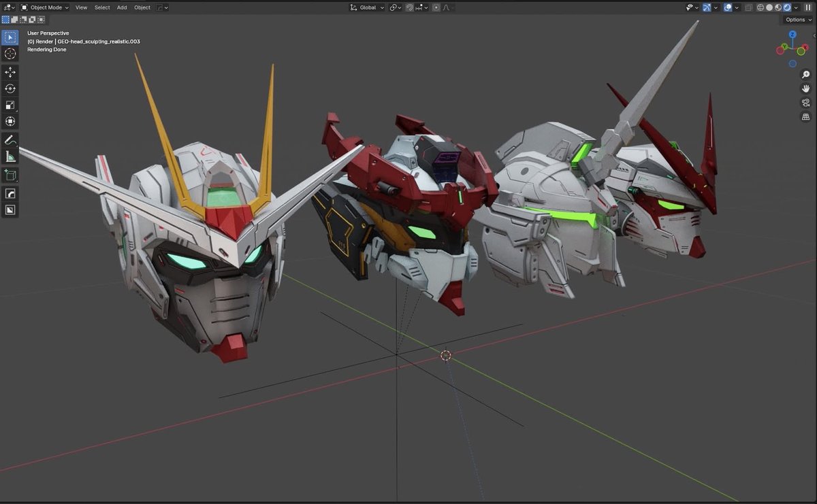
Task: Activate the Transform tool
Action: (x=10, y=122)
